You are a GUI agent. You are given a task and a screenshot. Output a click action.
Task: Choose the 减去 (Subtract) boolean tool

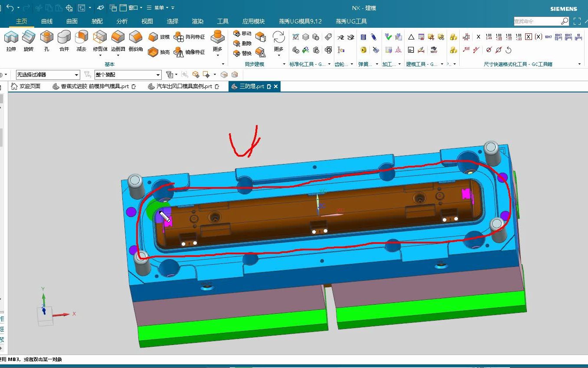[x=82, y=41]
